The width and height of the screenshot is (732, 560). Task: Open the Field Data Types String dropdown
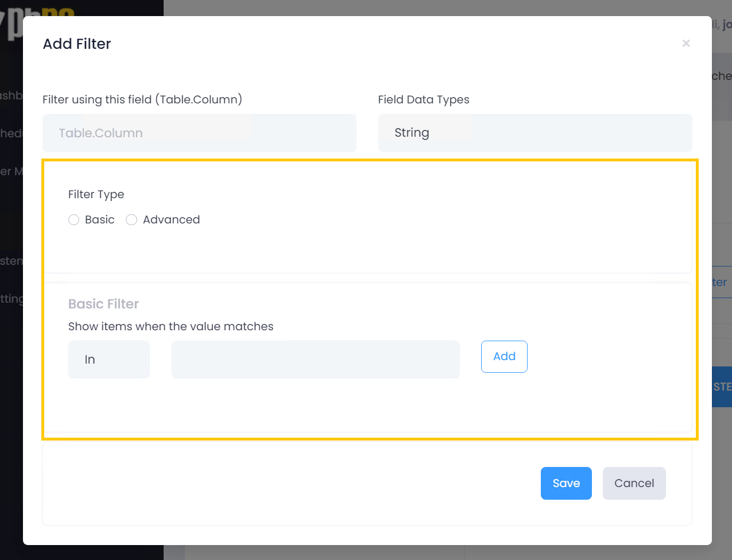coord(535,133)
